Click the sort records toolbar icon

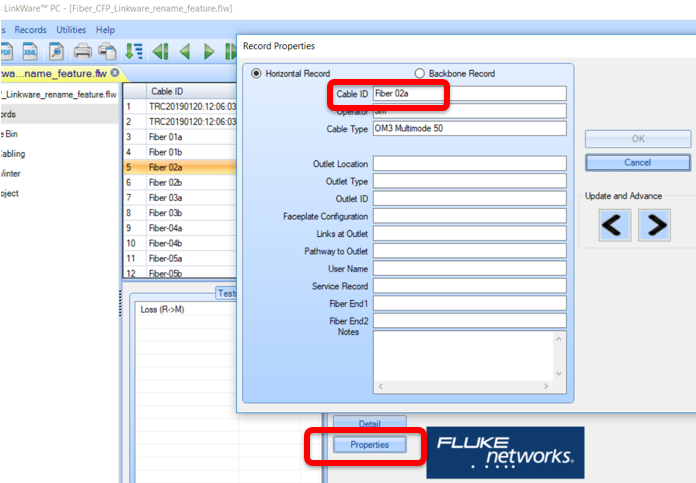tap(133, 51)
